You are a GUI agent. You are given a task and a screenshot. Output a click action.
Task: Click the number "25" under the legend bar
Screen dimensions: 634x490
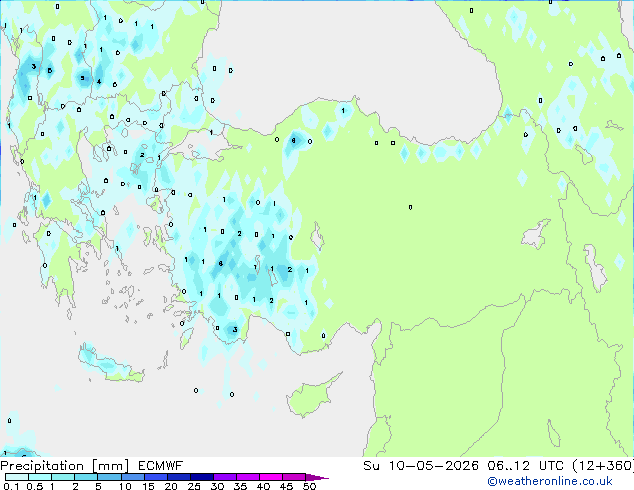(x=194, y=487)
